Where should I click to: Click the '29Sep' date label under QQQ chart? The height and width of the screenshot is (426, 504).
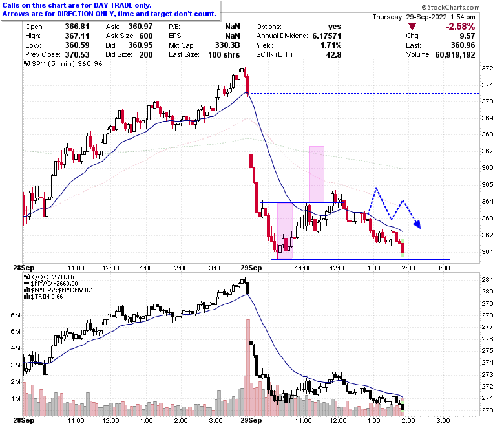pyautogui.click(x=251, y=420)
